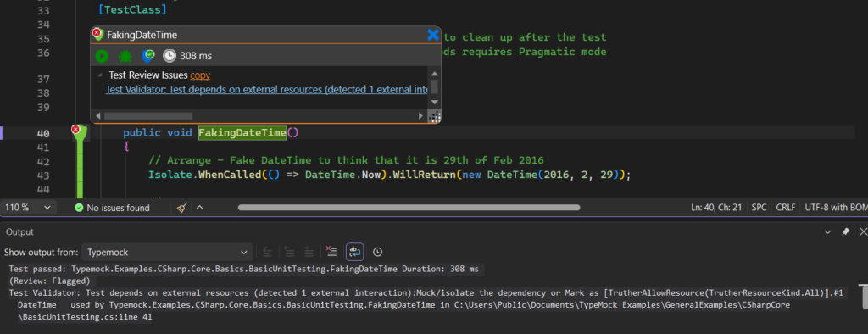Click the [TestClass] attribute in code
Image resolution: width=868 pixels, height=334 pixels.
[x=133, y=10]
